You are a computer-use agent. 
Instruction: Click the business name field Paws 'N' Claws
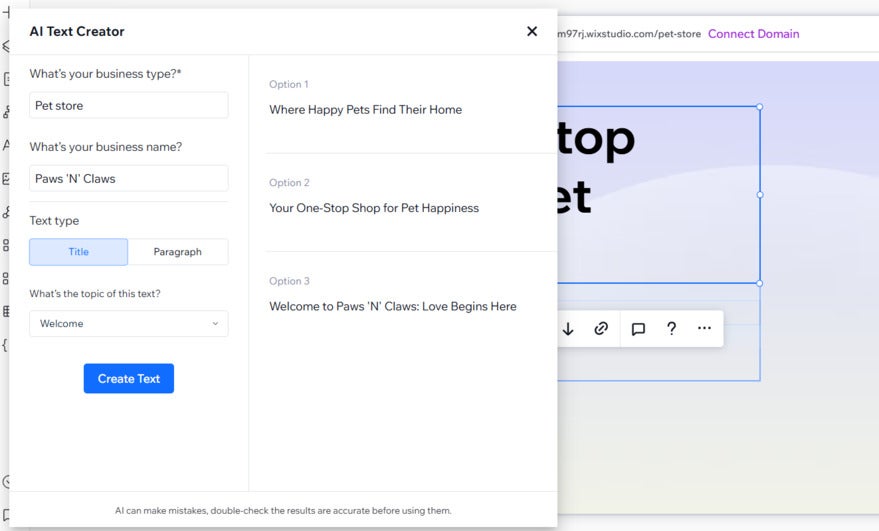pos(128,178)
